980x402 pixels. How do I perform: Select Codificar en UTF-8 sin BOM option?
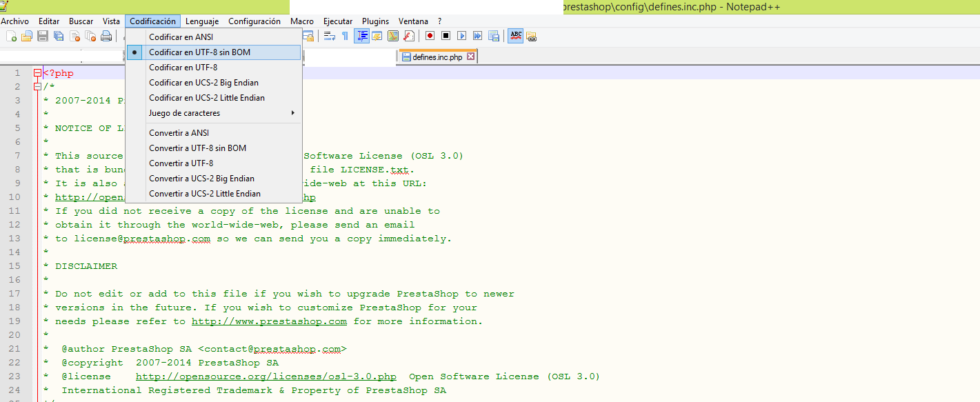tap(199, 52)
